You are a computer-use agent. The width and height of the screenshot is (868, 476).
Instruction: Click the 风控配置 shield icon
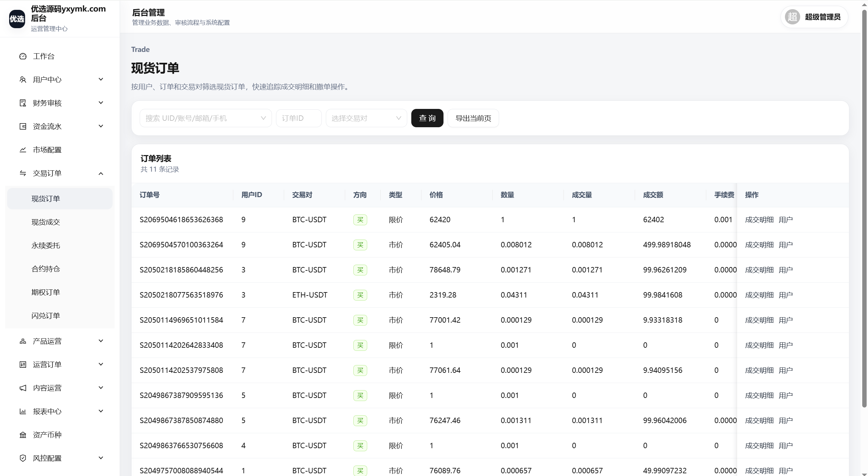tap(23, 458)
